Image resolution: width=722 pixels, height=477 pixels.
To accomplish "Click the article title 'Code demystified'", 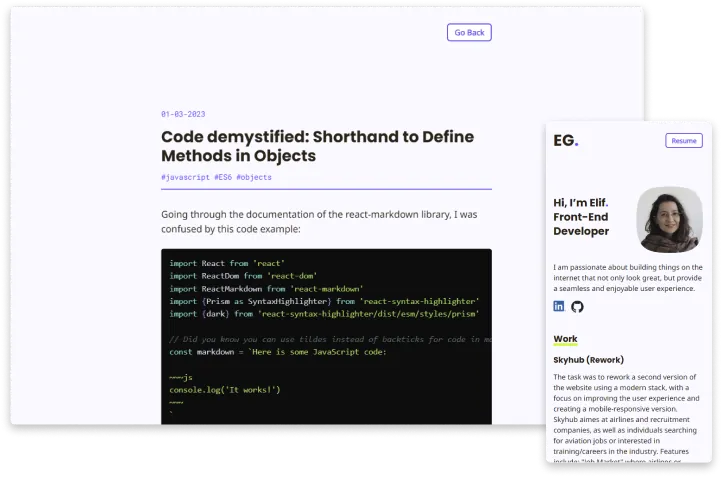I will 317,146.
